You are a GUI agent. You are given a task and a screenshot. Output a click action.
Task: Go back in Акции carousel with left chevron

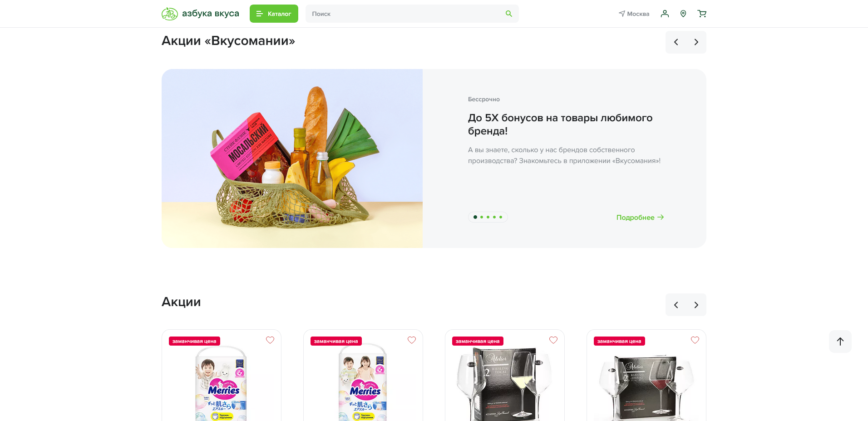pos(676,305)
